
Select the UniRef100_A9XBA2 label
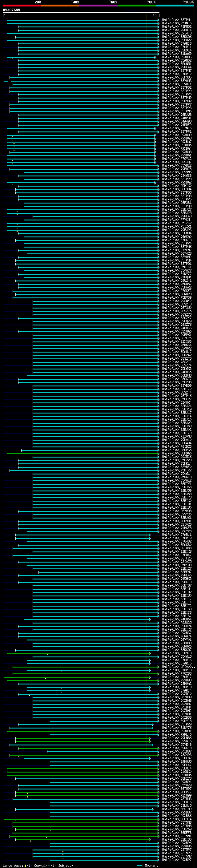176,183
